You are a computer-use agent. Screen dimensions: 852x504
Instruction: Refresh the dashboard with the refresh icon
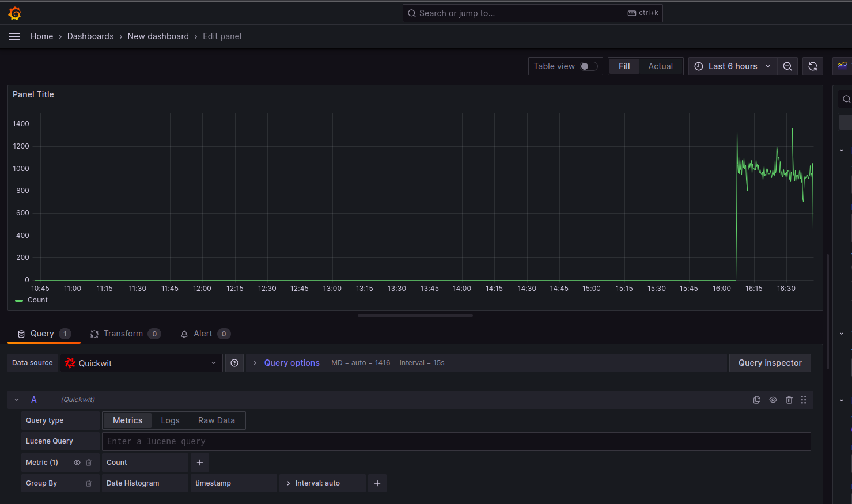coord(813,66)
